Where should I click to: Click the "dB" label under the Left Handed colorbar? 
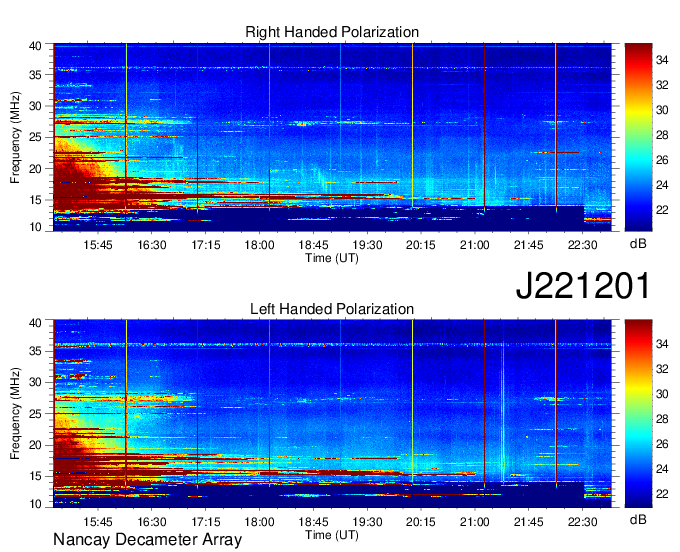point(638,519)
